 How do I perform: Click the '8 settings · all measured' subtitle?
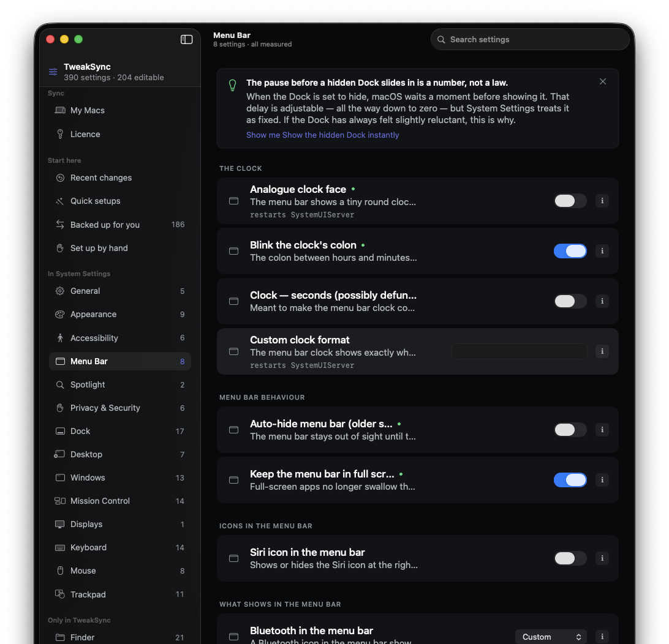click(x=252, y=44)
